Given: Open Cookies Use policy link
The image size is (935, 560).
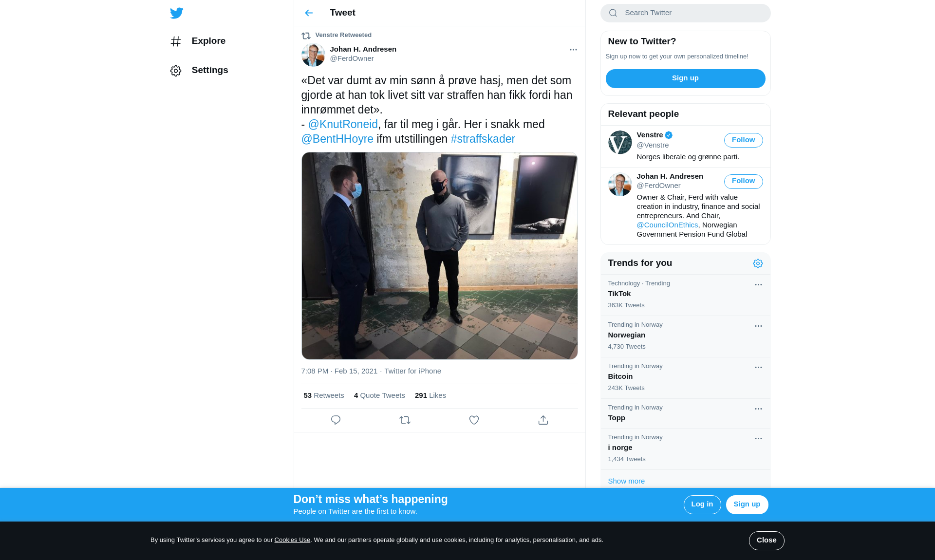Looking at the screenshot, I should [x=292, y=540].
